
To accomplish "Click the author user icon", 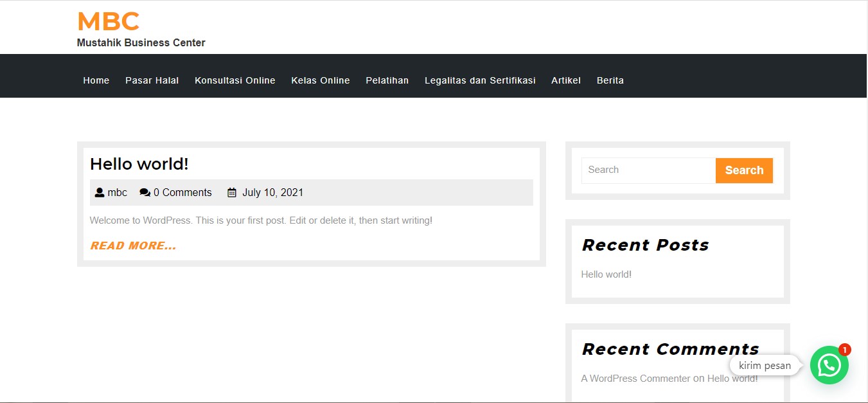I will click(x=100, y=192).
